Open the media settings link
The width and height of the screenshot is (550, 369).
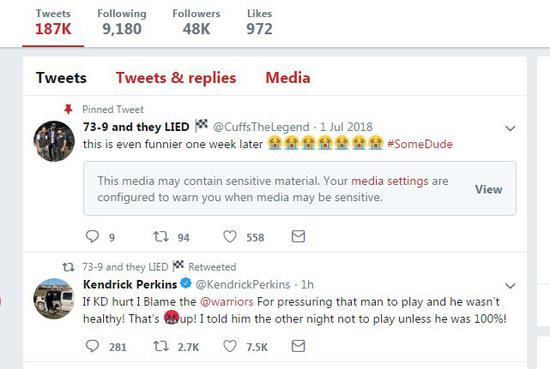pyautogui.click(x=390, y=181)
